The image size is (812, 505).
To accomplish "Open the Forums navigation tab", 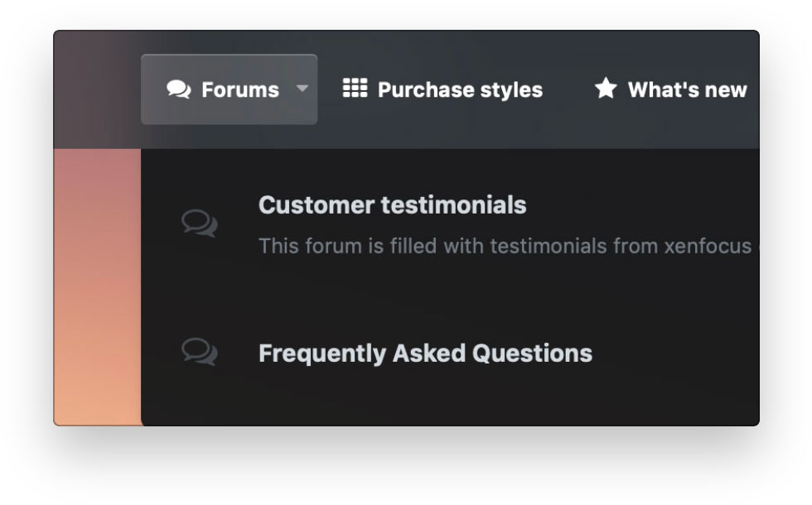I will (x=239, y=89).
